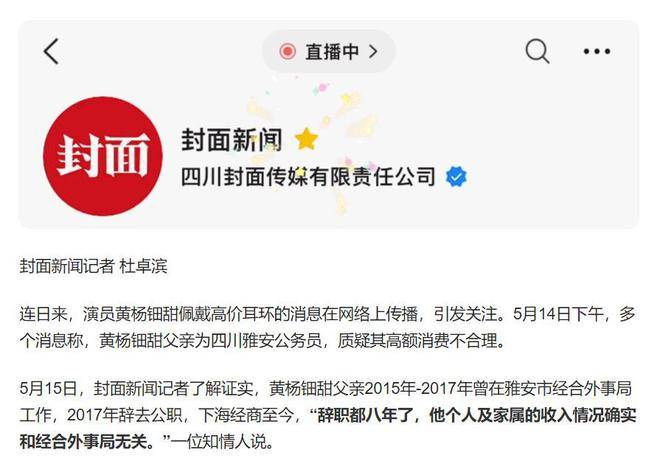The image size is (660, 461).
Task: Click the reporter byline 杜卓滨
Action: [144, 266]
